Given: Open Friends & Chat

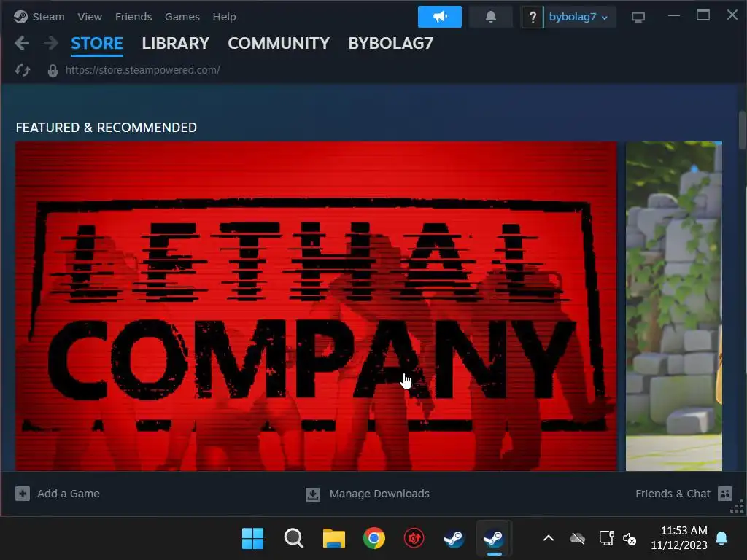Looking at the screenshot, I should click(x=672, y=494).
